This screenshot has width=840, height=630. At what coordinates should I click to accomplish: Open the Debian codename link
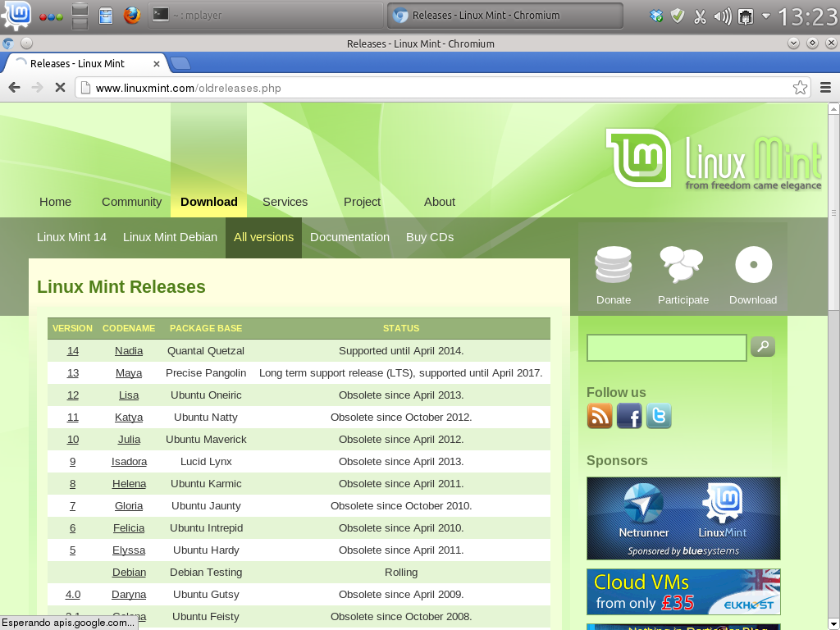pos(129,572)
